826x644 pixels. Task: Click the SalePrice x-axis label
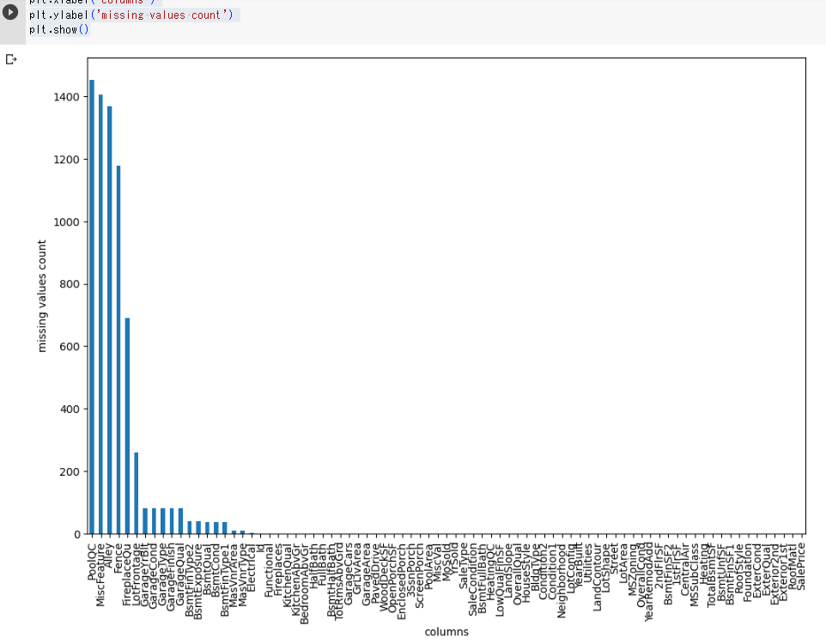(802, 564)
